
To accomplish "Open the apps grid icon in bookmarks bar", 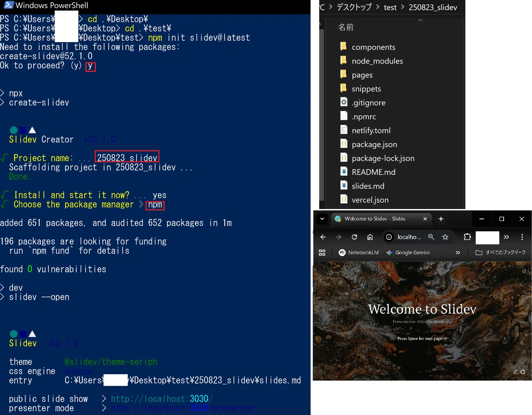I will click(322, 252).
